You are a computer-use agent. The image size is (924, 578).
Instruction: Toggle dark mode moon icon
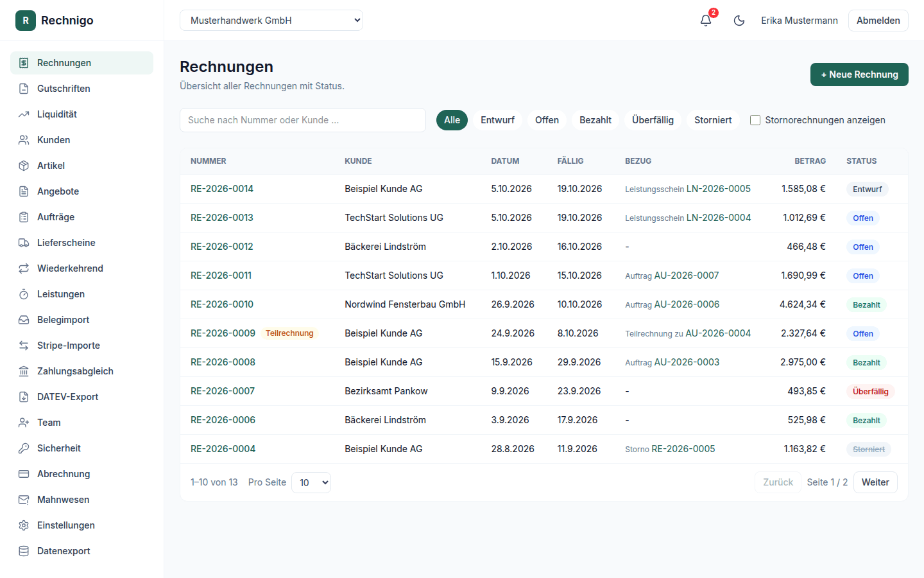(739, 21)
